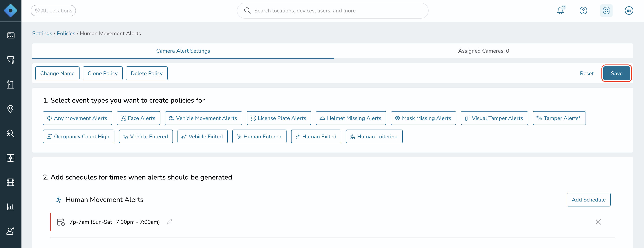Go to the Settings breadcrumb link
644x248 pixels.
click(42, 33)
